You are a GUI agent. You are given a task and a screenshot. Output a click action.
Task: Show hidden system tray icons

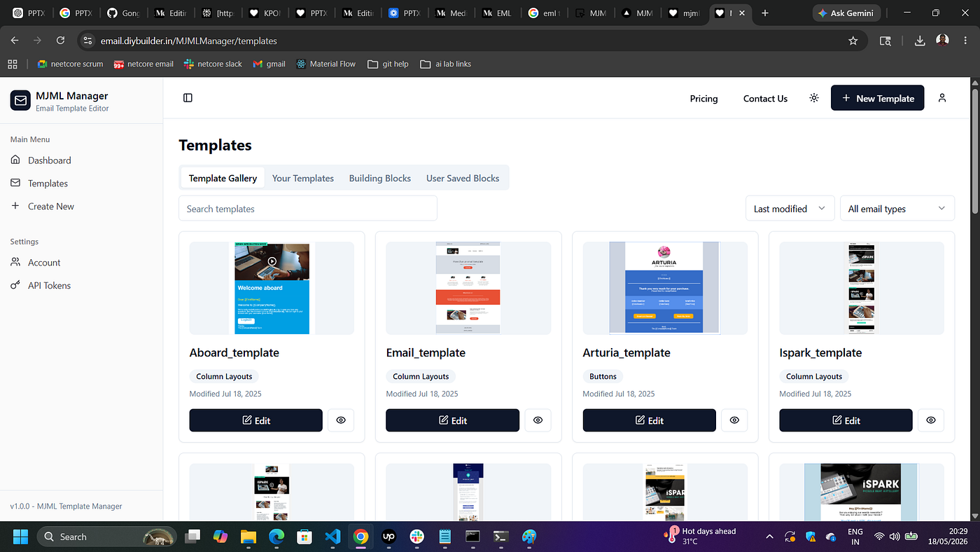(770, 537)
